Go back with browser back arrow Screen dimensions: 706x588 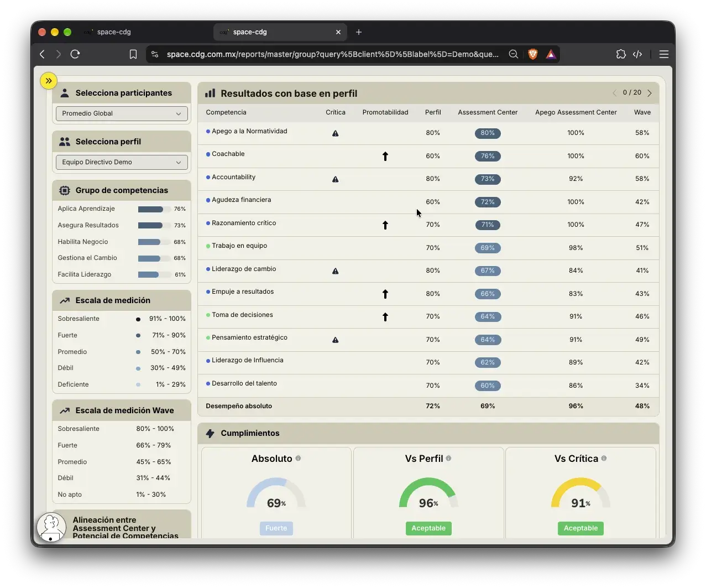click(x=43, y=54)
